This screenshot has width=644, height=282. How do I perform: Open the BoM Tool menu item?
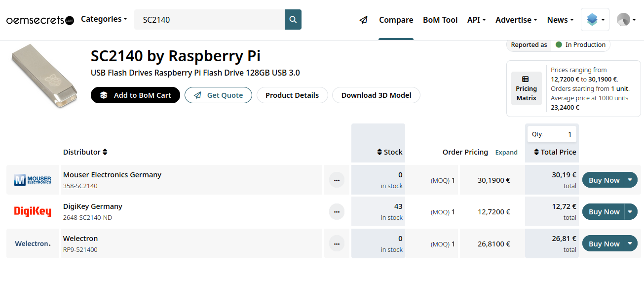[440, 20]
